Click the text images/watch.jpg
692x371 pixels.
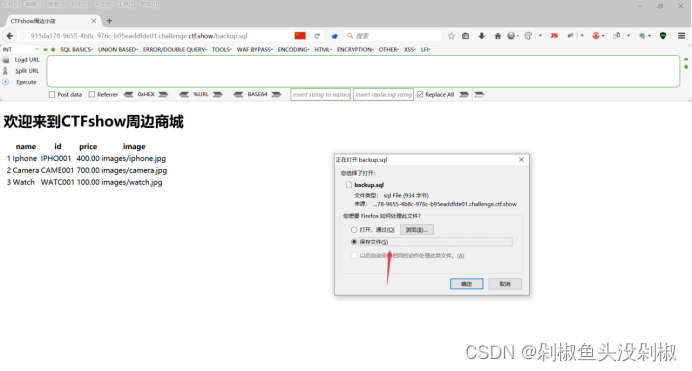coord(132,182)
